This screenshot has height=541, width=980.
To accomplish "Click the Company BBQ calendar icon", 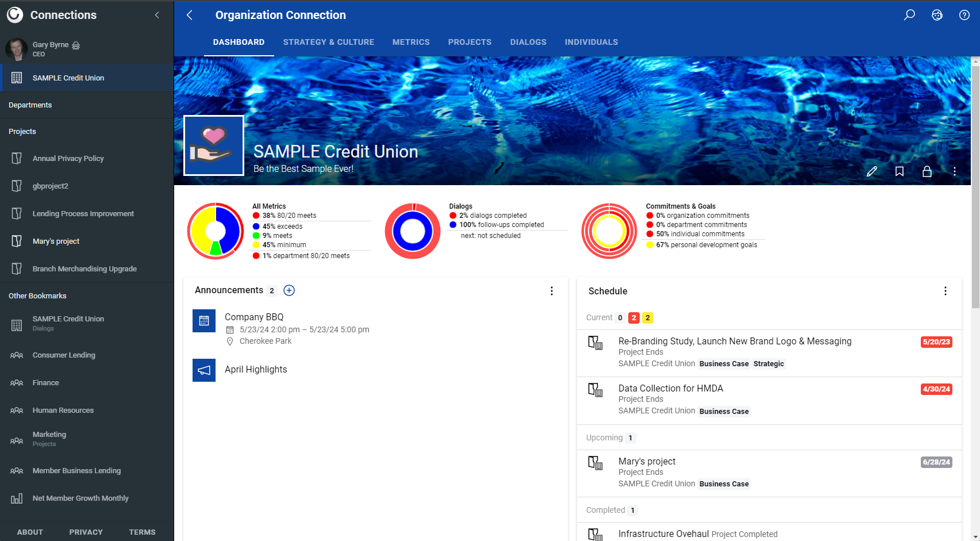I will (204, 321).
